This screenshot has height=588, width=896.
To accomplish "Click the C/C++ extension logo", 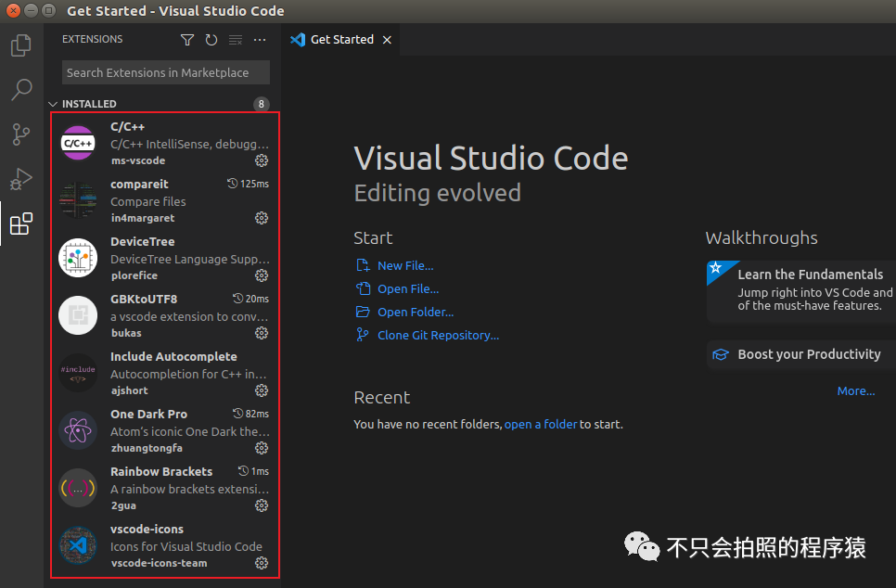I will coord(78,143).
